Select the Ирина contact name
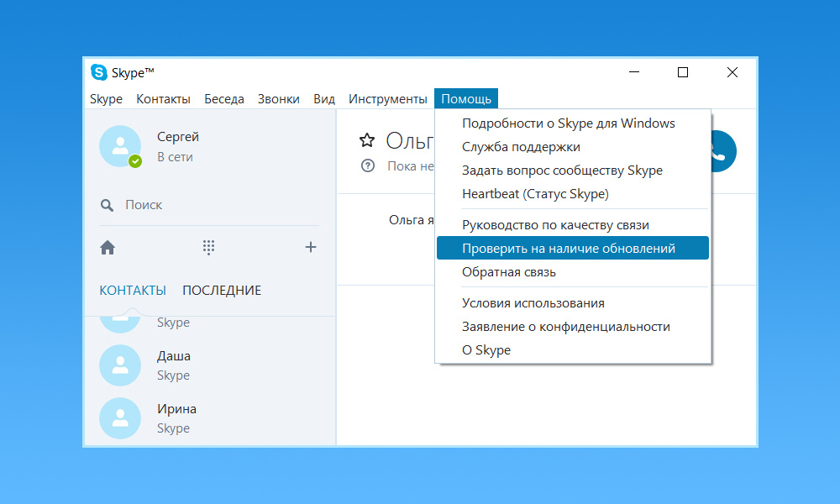The image size is (840, 504). 176,409
